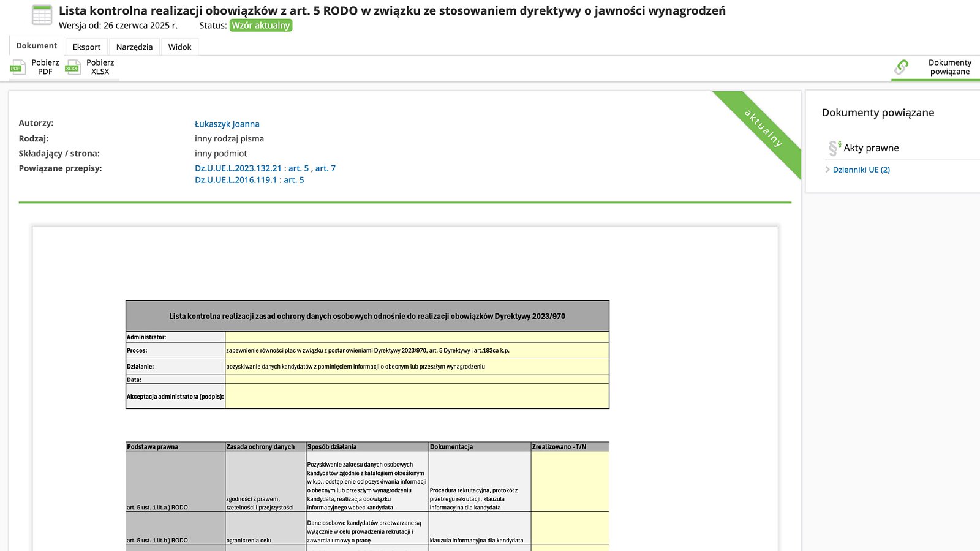The image size is (980, 551).
Task: Click the XLSX download icon
Action: [73, 67]
